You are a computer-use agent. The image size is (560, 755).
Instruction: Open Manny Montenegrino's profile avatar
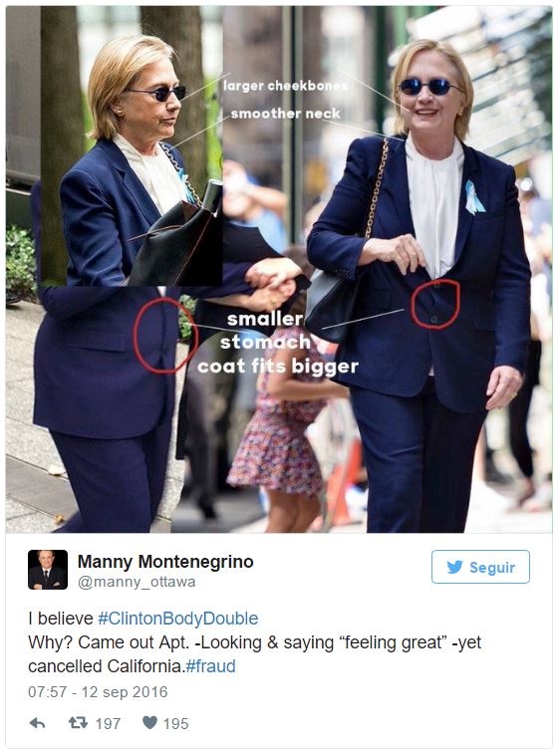tap(48, 570)
